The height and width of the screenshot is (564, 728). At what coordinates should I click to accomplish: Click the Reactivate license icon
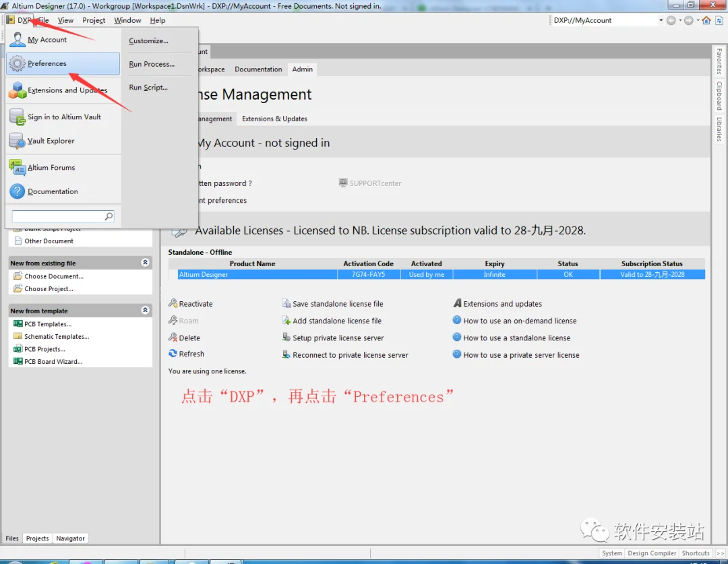(x=173, y=304)
